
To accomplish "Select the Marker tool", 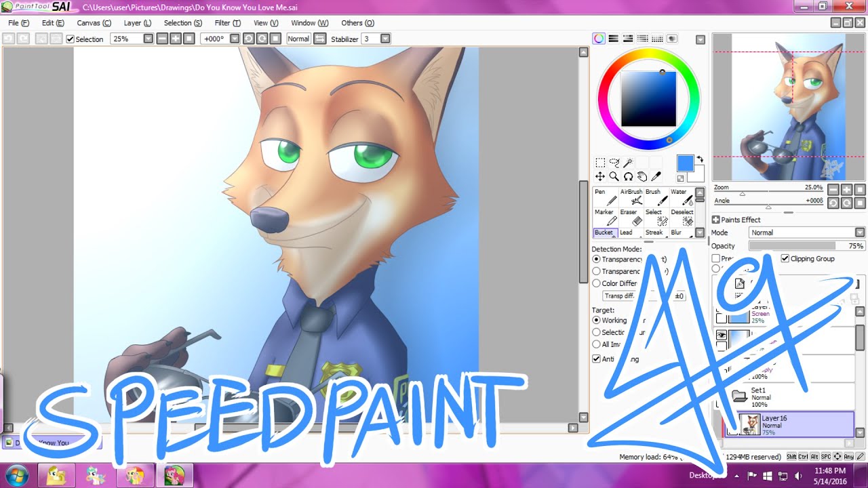I will (606, 217).
